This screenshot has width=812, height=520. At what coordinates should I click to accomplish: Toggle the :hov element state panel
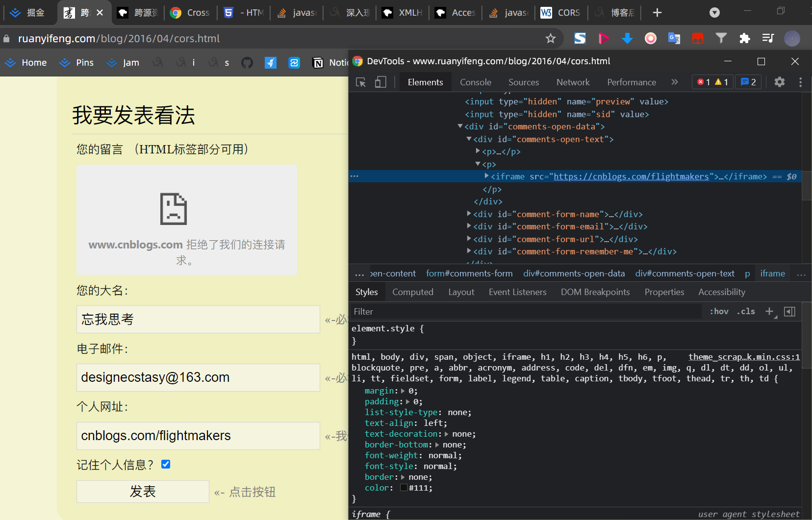[x=719, y=312]
